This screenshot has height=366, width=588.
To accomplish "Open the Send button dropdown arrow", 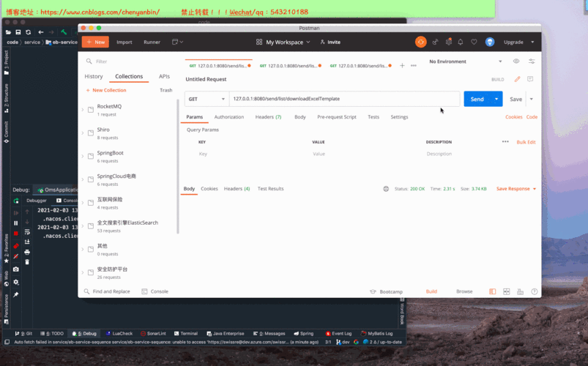I will (x=496, y=99).
